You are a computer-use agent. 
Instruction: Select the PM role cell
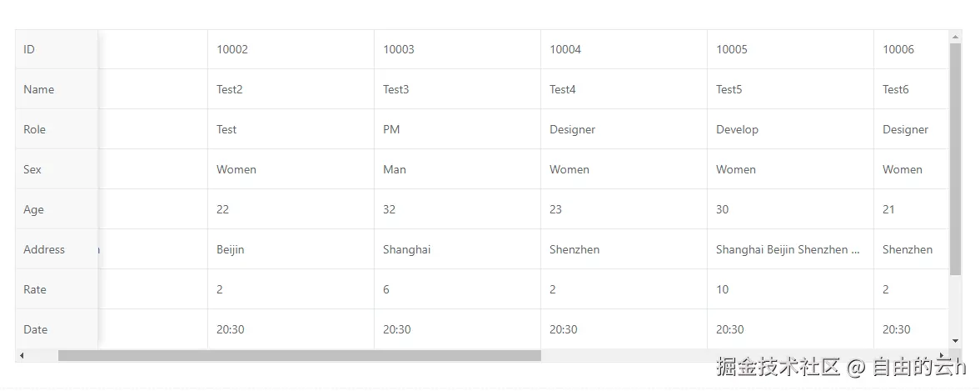tap(456, 129)
